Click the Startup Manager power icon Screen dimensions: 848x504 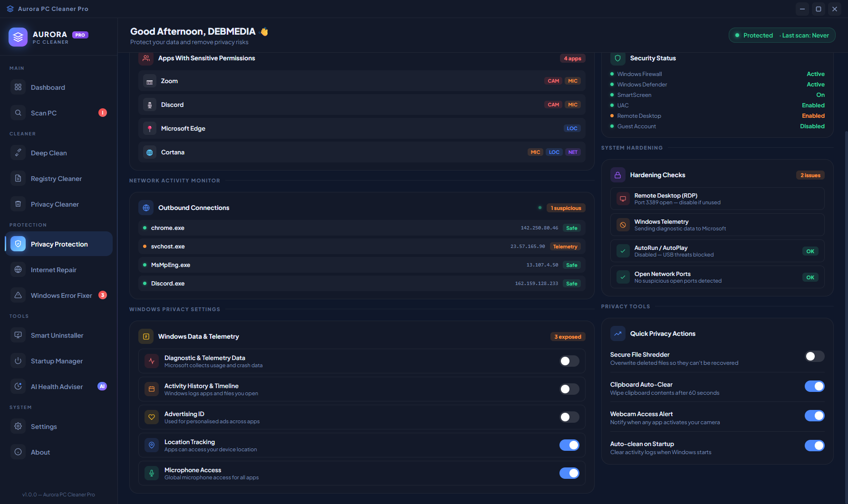click(18, 361)
